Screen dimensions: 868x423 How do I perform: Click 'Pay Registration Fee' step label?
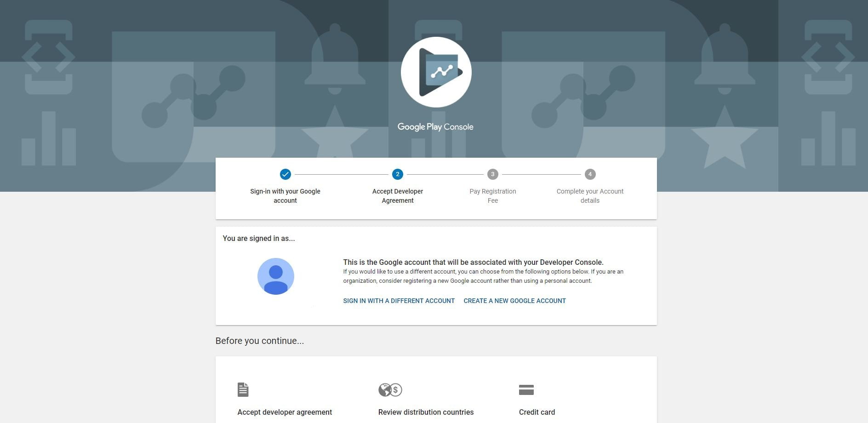(x=493, y=196)
